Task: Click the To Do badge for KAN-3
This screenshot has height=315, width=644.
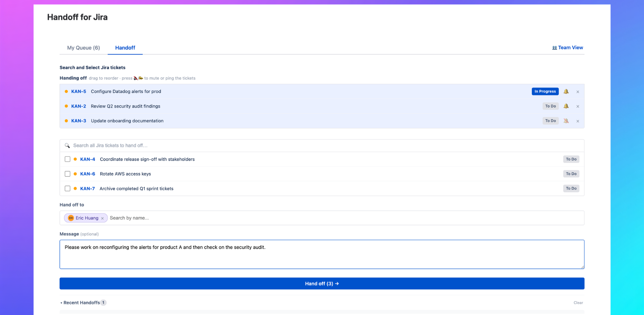Action: 551,121
